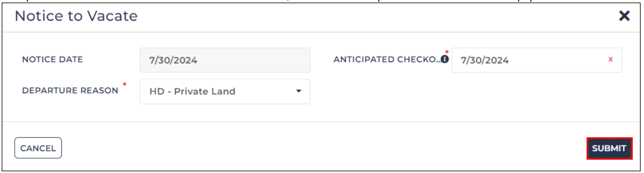Close the Notice to Vacate dialog
Image resolution: width=644 pixels, height=173 pixels.
coord(624,16)
